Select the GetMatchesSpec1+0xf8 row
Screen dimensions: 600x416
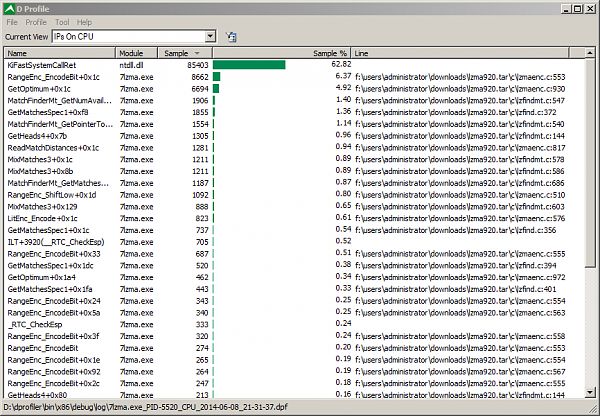[295, 113]
